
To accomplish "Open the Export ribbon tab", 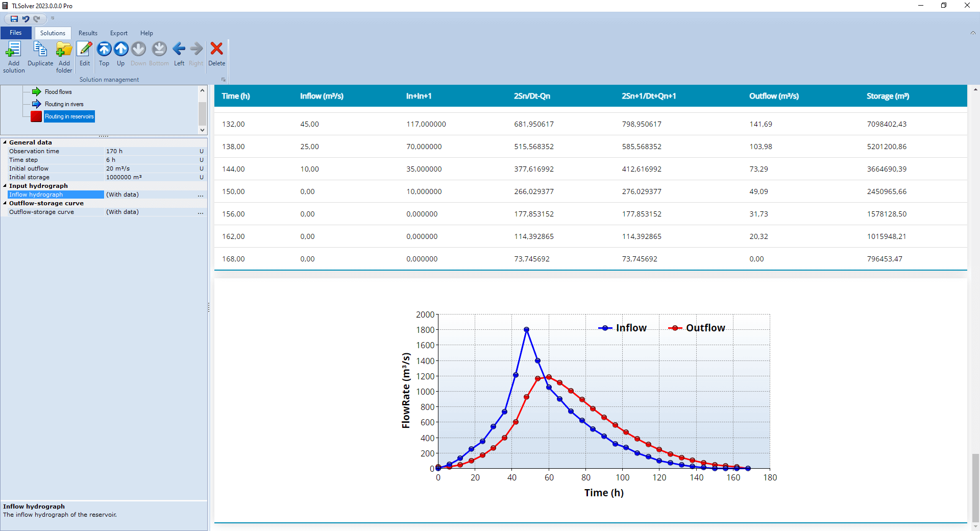I will [119, 33].
